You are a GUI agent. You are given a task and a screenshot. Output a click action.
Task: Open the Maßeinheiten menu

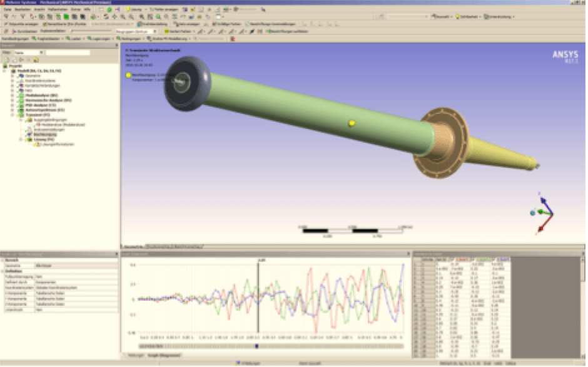58,9
